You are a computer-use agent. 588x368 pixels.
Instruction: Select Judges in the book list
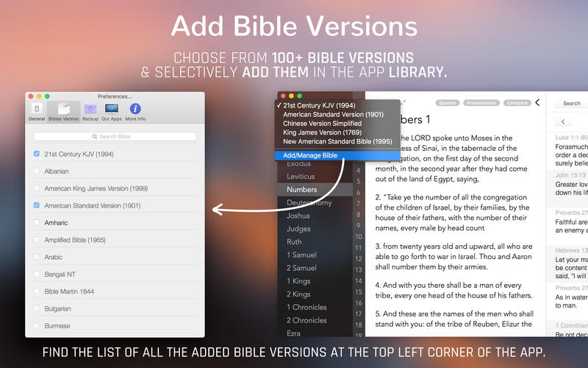point(315,229)
